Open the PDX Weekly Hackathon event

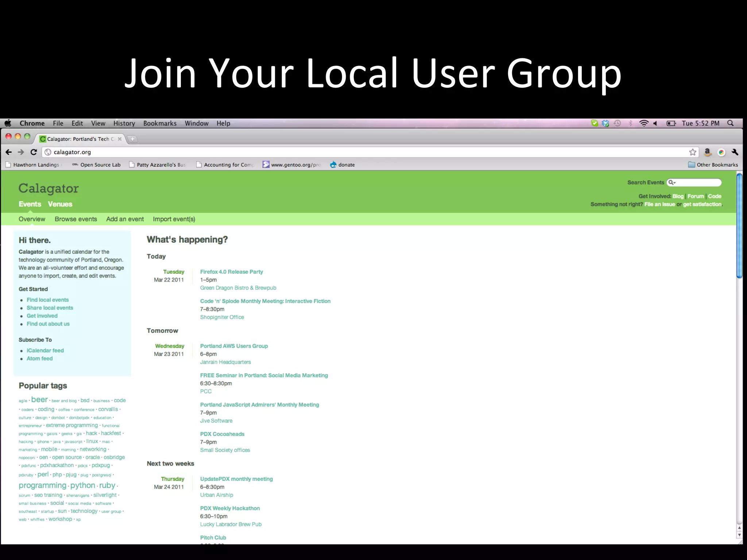[x=230, y=508]
